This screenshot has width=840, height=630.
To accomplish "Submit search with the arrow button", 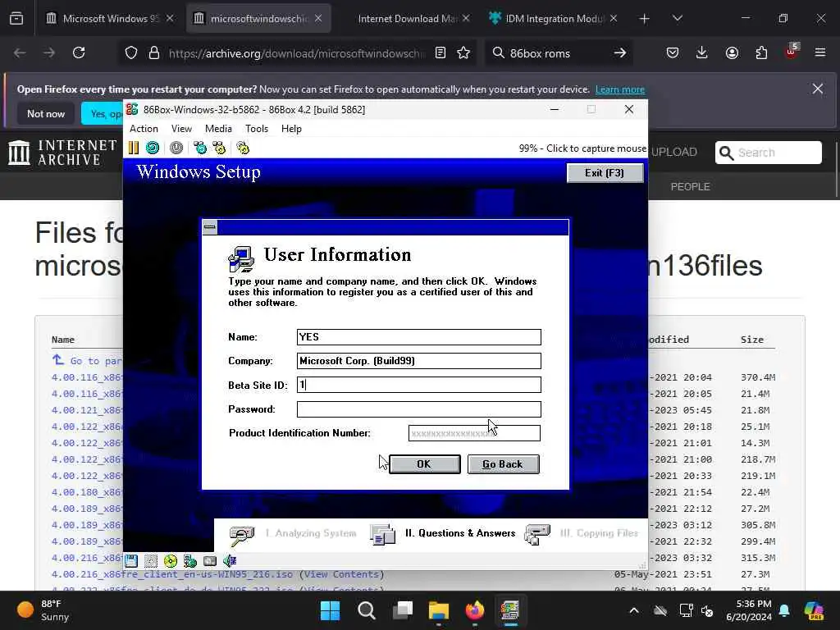I will tap(620, 52).
